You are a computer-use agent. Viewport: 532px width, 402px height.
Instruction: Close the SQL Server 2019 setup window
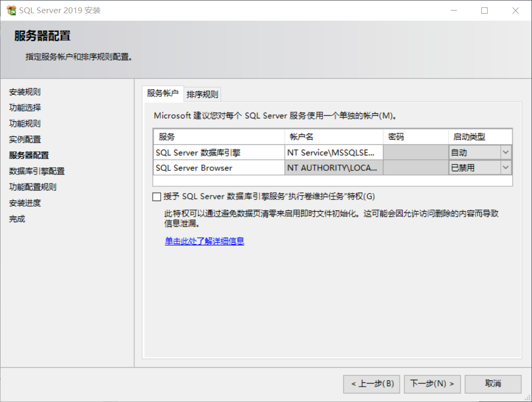pyautogui.click(x=516, y=11)
